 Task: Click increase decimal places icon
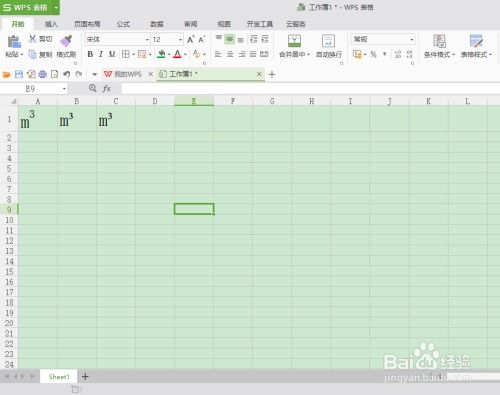pyautogui.click(x=398, y=54)
